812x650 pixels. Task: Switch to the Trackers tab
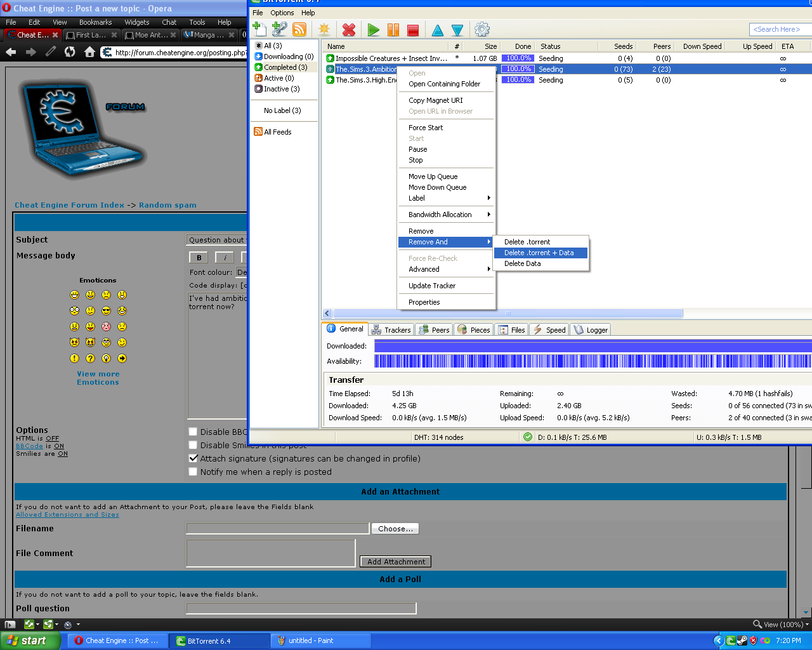tap(391, 330)
